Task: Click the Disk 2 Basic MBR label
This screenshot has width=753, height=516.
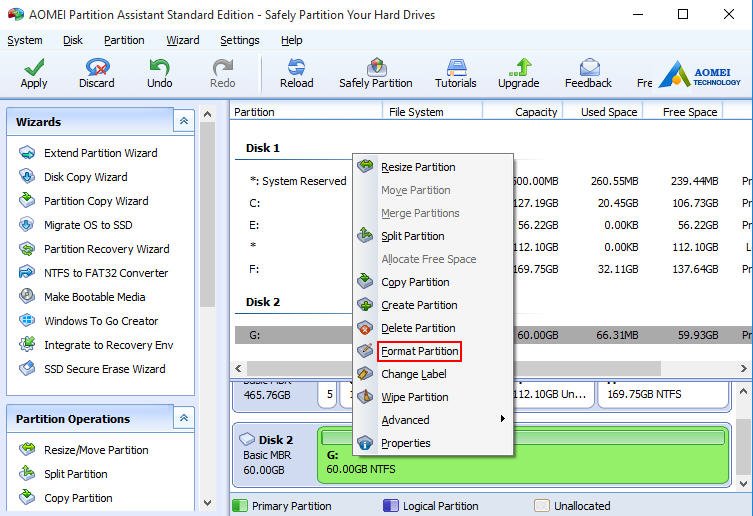Action: coord(274,455)
